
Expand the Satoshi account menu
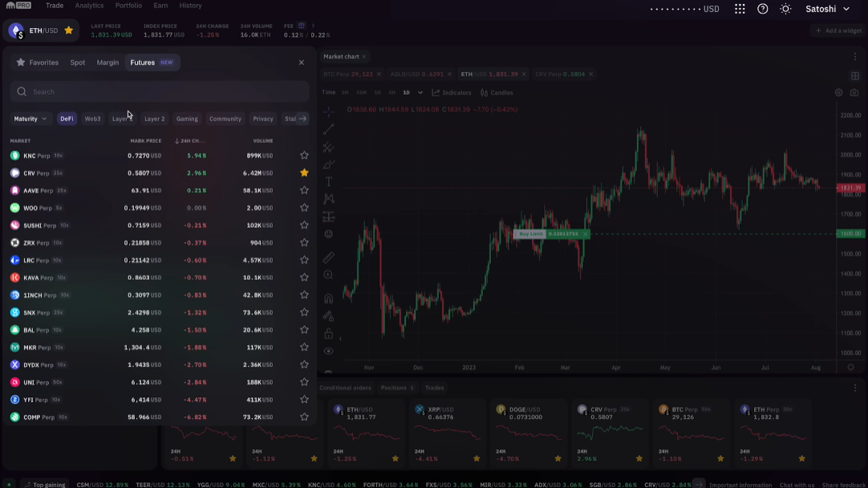tap(828, 9)
